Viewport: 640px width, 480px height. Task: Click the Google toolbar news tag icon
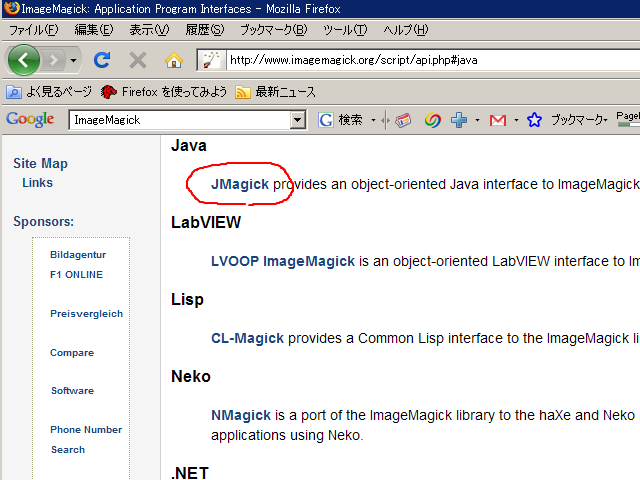tap(403, 120)
